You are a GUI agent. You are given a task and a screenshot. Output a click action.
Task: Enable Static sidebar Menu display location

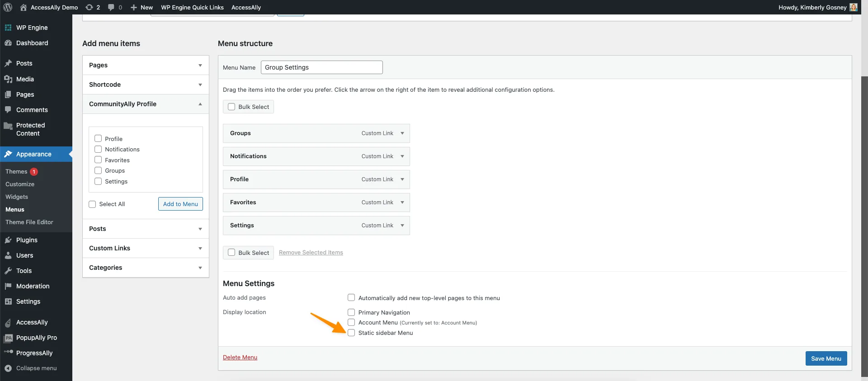[x=351, y=333]
